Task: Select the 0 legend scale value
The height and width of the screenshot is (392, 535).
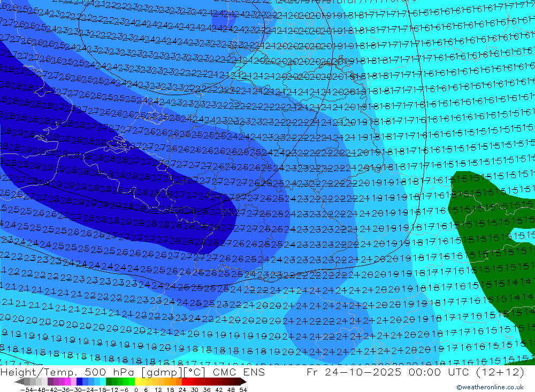Action: point(136,390)
